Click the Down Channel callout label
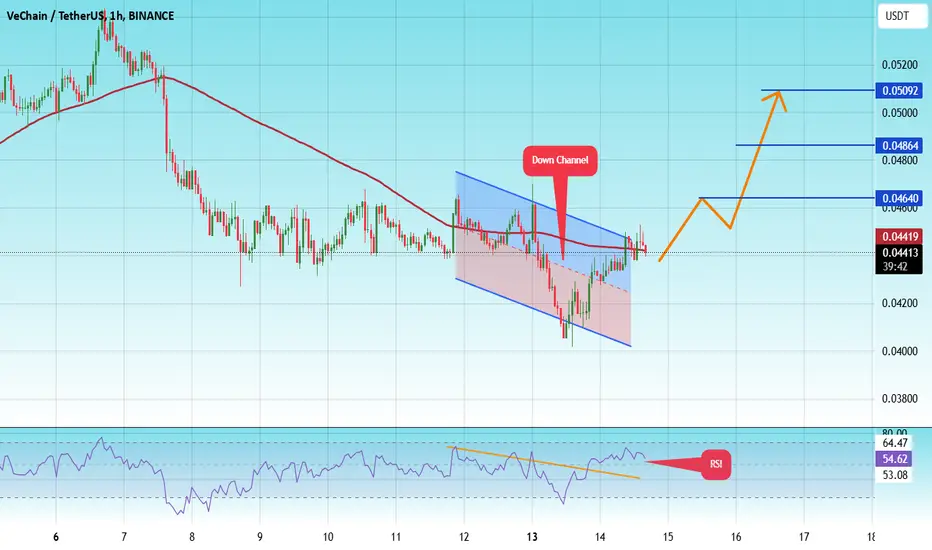The width and height of the screenshot is (932, 550). [560, 160]
